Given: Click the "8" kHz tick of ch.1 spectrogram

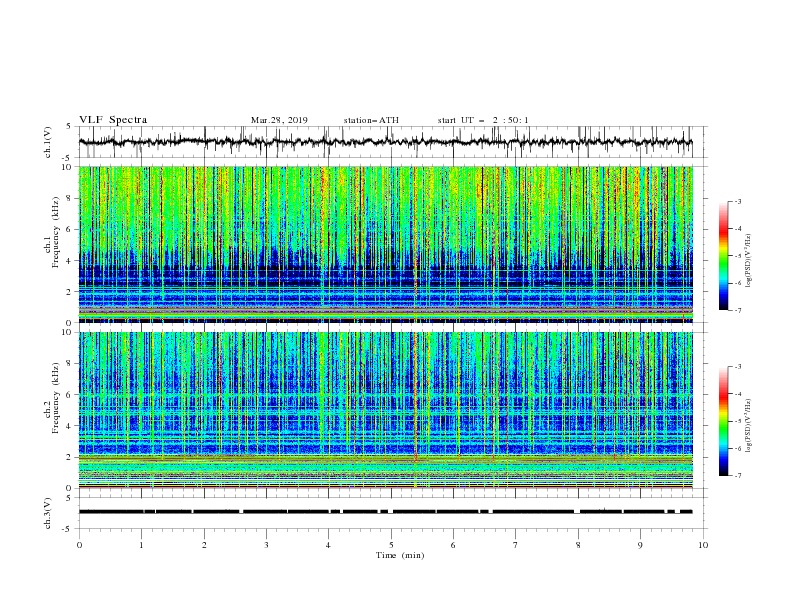Looking at the screenshot, I should (70, 198).
